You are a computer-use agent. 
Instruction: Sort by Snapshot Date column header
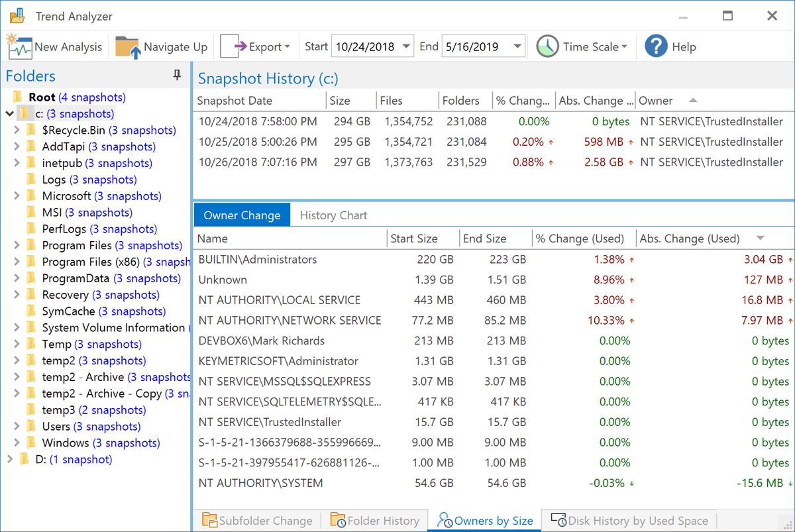260,101
